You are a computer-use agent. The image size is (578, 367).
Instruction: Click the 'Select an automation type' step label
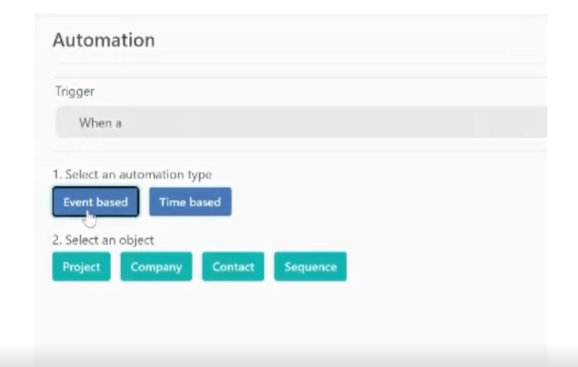pos(132,174)
